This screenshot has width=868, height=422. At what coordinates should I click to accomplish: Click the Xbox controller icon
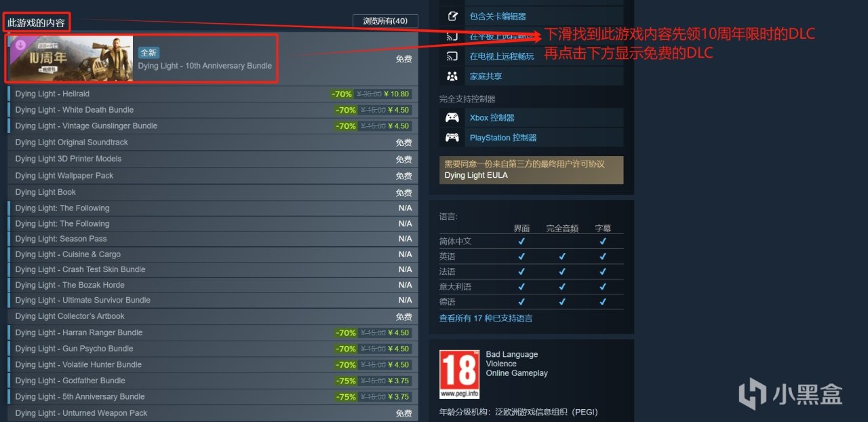(x=452, y=117)
